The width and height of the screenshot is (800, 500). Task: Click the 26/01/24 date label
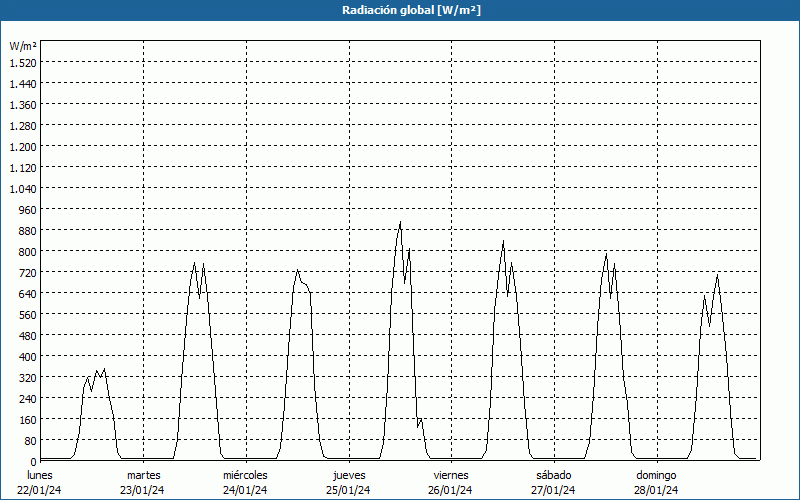pyautogui.click(x=451, y=490)
